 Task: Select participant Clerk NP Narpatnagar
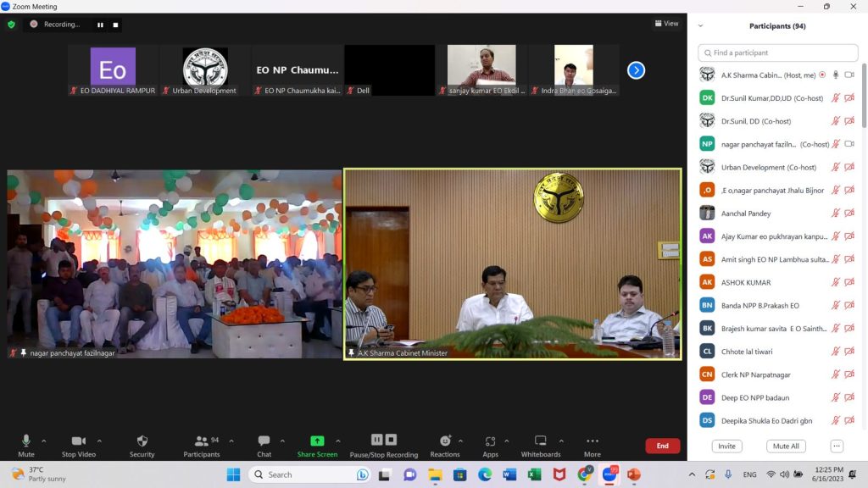pyautogui.click(x=777, y=374)
